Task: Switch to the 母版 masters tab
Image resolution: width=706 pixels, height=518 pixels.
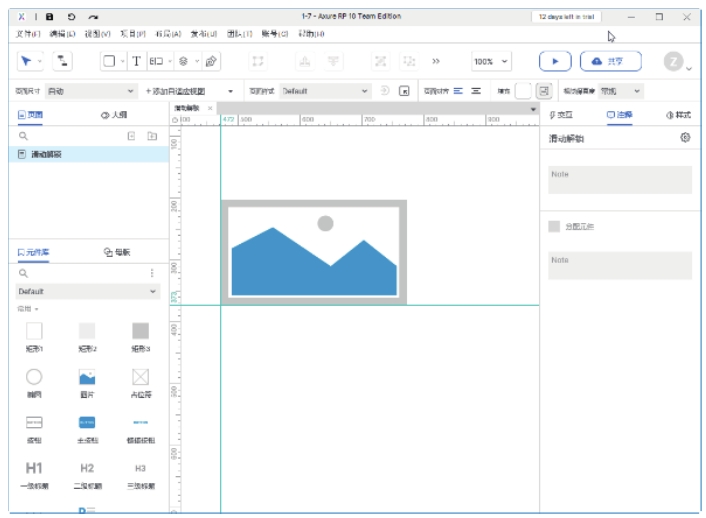Action: 116,252
